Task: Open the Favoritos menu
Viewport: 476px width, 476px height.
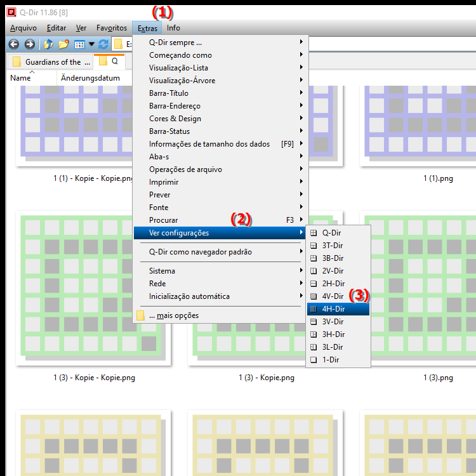Action: click(x=112, y=28)
